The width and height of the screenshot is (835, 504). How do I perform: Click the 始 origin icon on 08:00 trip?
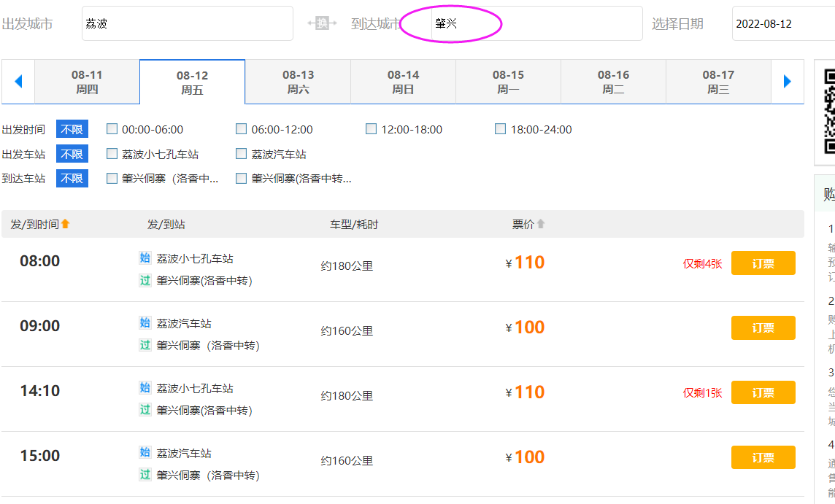(x=145, y=258)
